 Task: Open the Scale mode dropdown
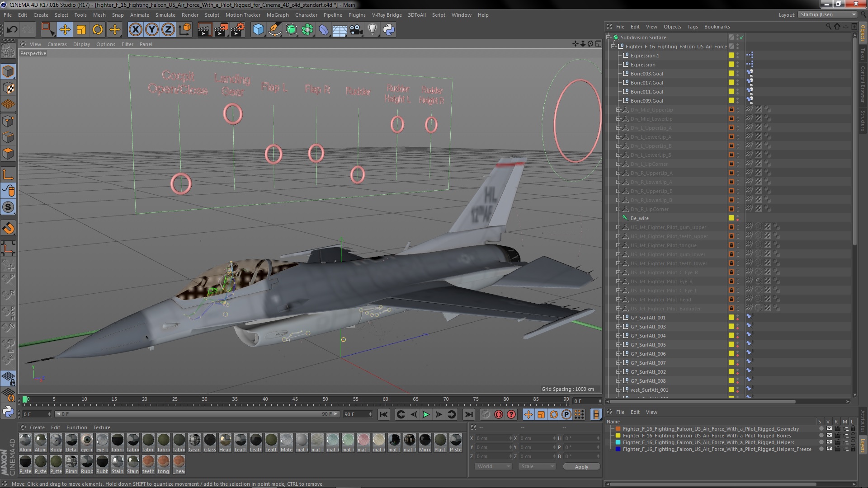pos(537,466)
